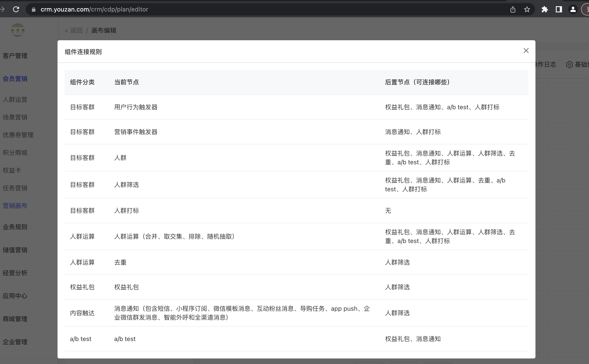Select 任务营销 in sidebar

click(x=15, y=188)
